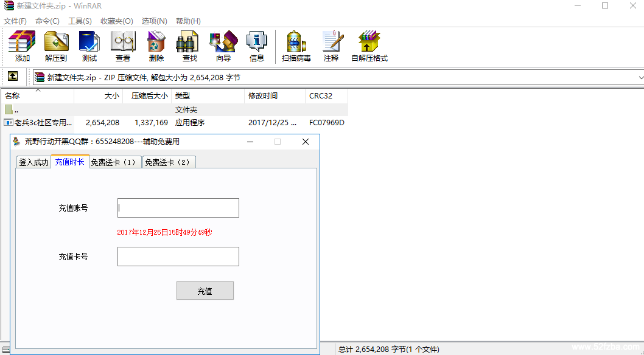Click the 文件夹 type cell
644x355 pixels.
point(186,110)
